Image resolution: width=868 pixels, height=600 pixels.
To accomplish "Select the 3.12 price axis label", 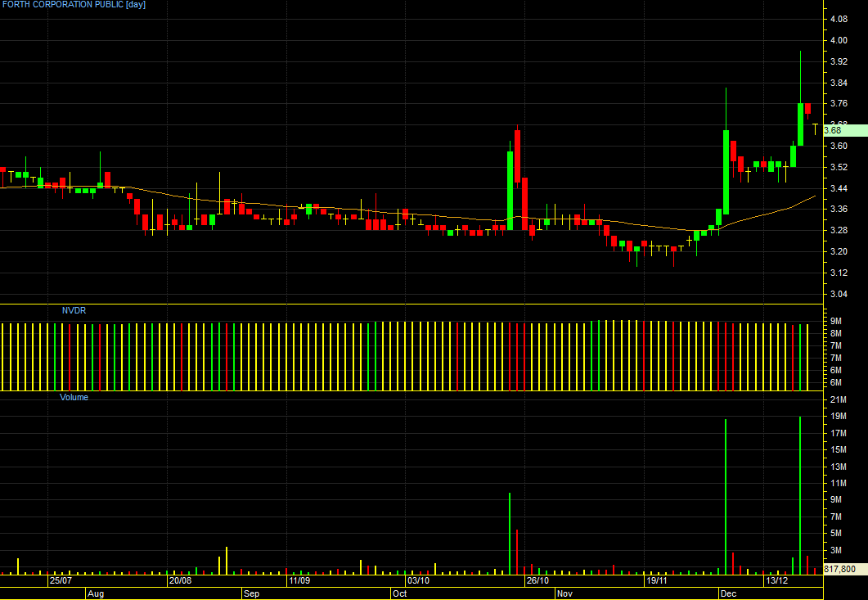I will click(839, 273).
